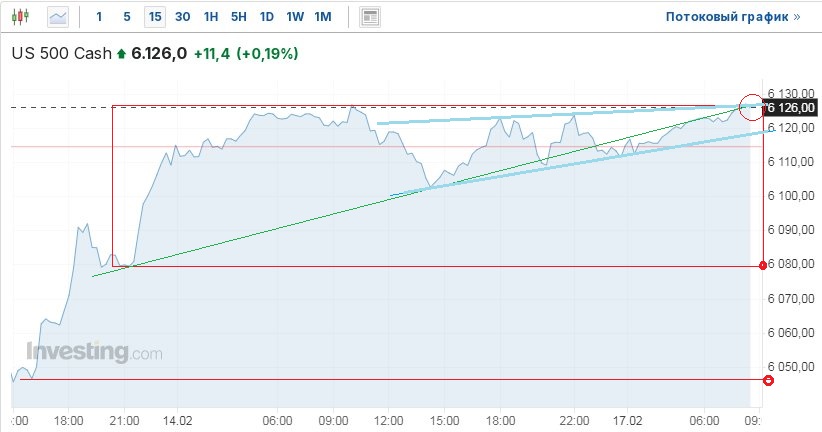Switch to candlestick chart type

click(23, 17)
